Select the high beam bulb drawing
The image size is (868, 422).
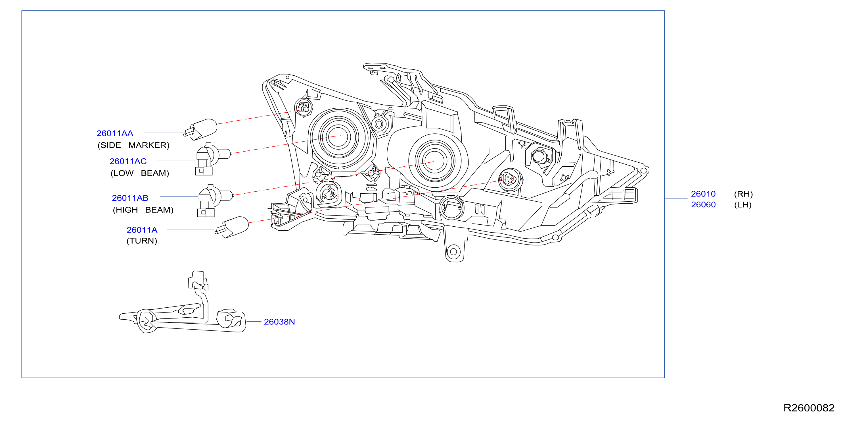[215, 201]
